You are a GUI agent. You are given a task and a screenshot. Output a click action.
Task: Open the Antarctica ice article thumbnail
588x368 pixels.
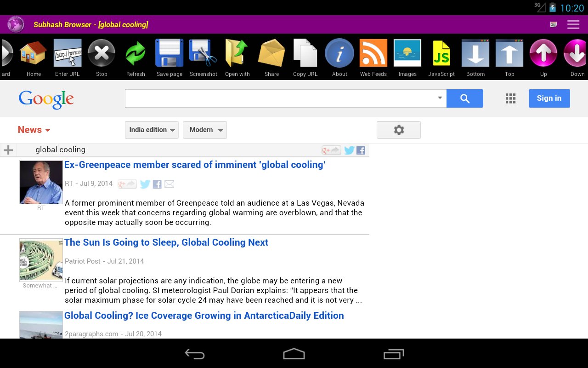click(41, 325)
